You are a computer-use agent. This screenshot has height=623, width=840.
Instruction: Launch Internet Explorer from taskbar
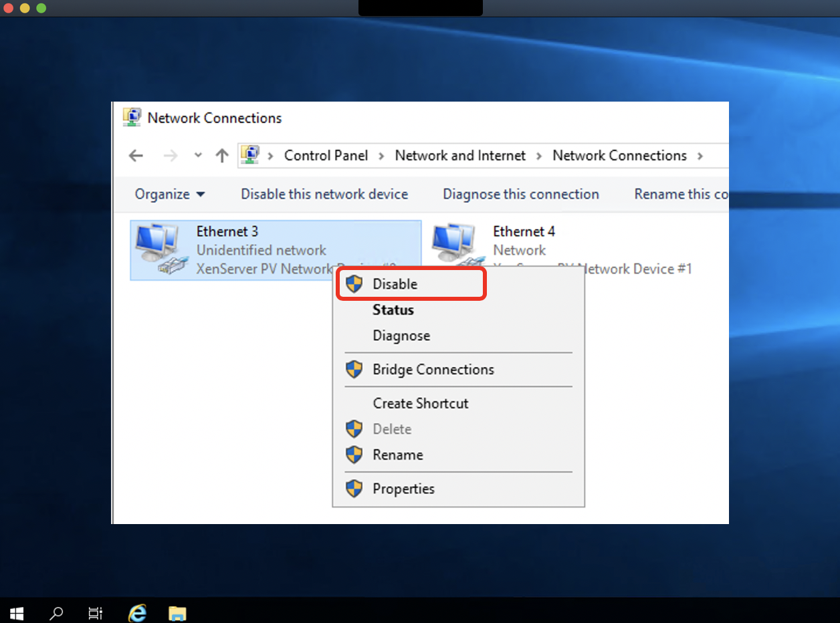pos(137,612)
